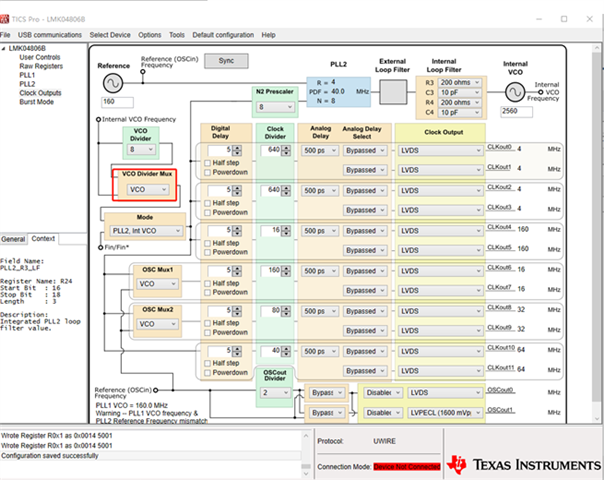Enable Half step for CLKout0 group
The width and height of the screenshot is (604, 480).
coord(208,163)
